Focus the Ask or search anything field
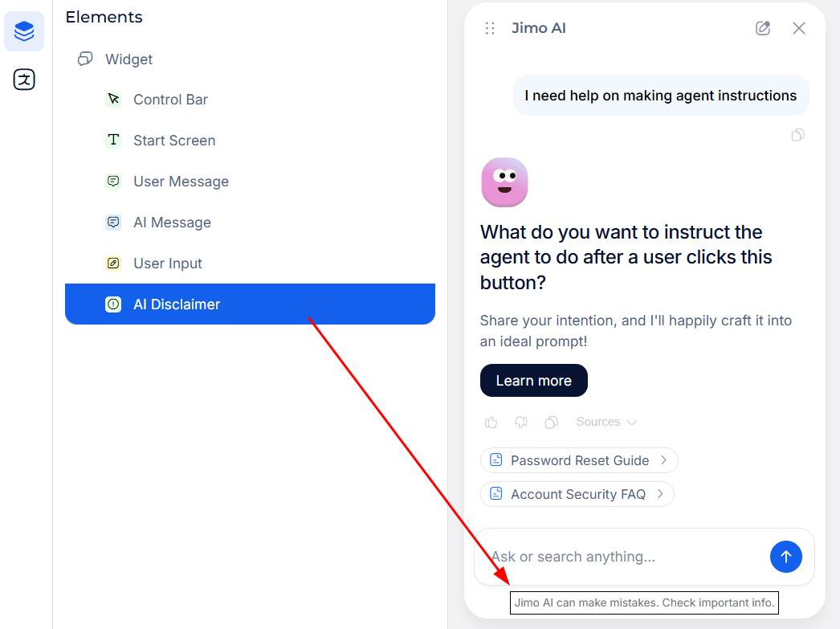 (622, 557)
